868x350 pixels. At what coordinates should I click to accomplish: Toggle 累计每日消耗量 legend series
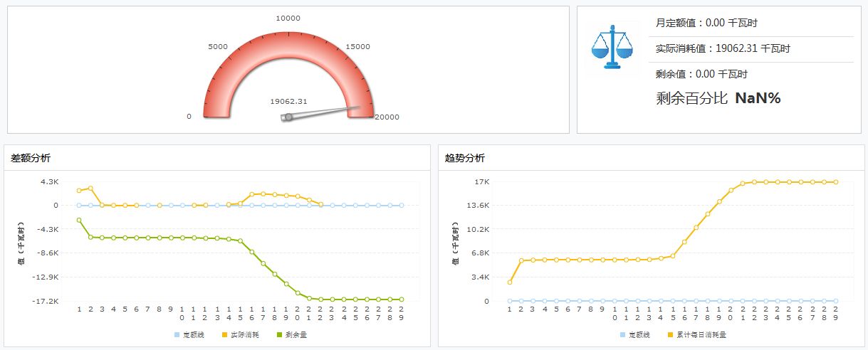[x=697, y=334]
